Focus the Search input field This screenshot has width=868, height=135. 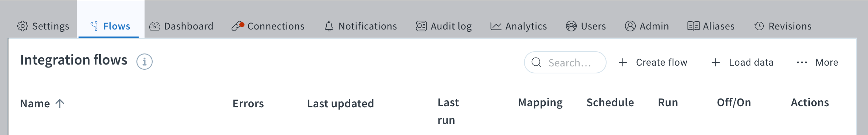(x=565, y=62)
